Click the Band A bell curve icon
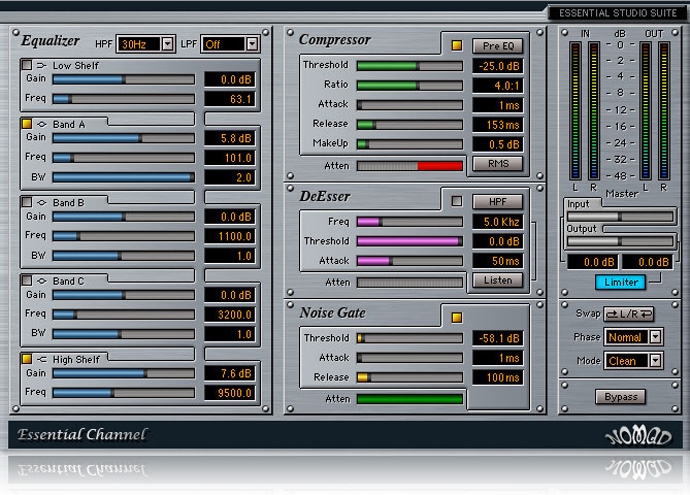690x495 pixels. pyautogui.click(x=42, y=124)
